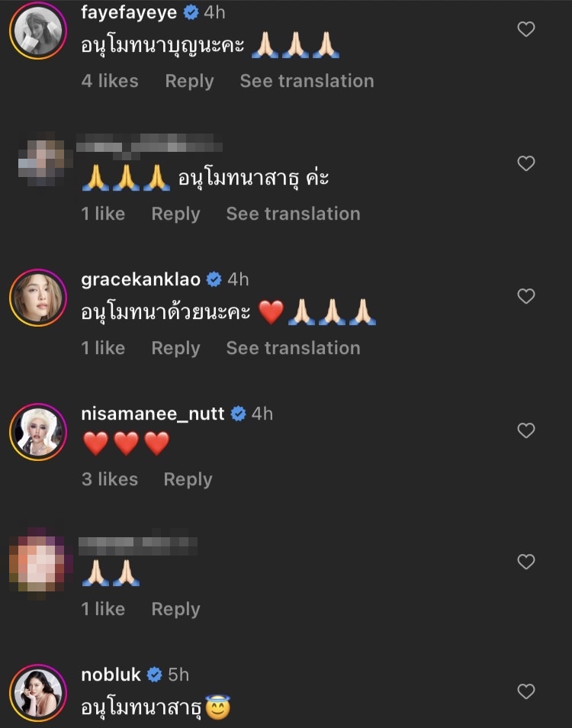The height and width of the screenshot is (728, 572).
Task: Like fayefayeye's comment with the heart
Action: pyautogui.click(x=526, y=30)
